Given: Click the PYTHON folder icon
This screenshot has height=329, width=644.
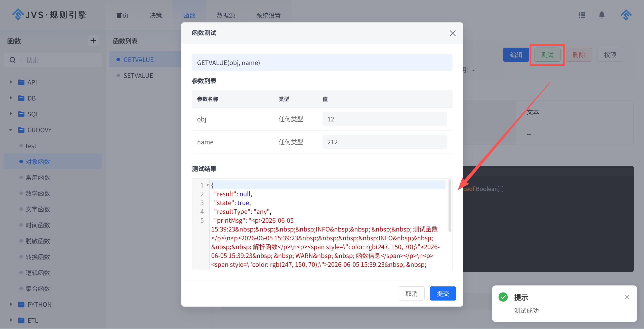Looking at the screenshot, I should (x=21, y=304).
